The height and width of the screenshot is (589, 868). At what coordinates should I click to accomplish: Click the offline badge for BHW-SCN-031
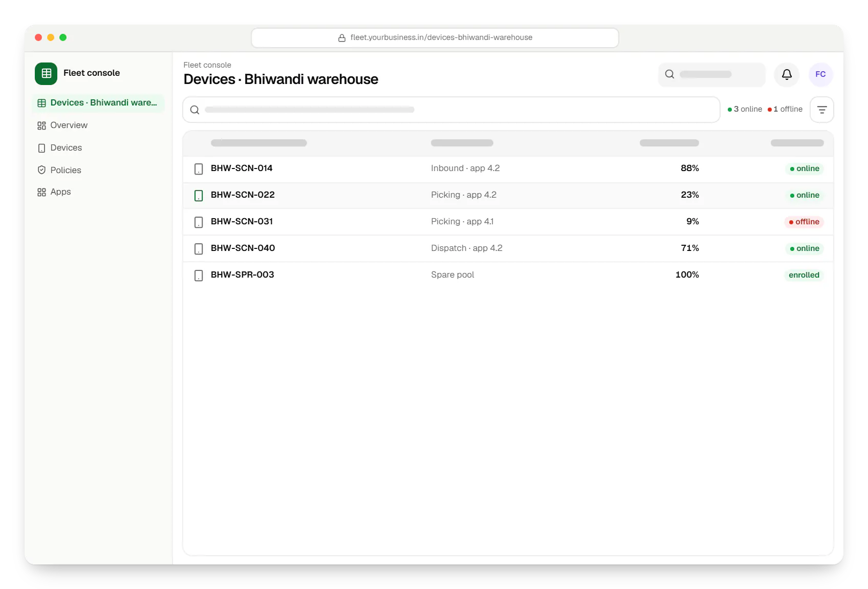804,222
